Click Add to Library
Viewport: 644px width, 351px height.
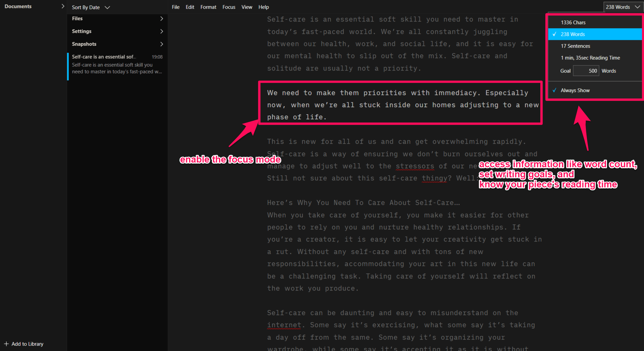(27, 344)
